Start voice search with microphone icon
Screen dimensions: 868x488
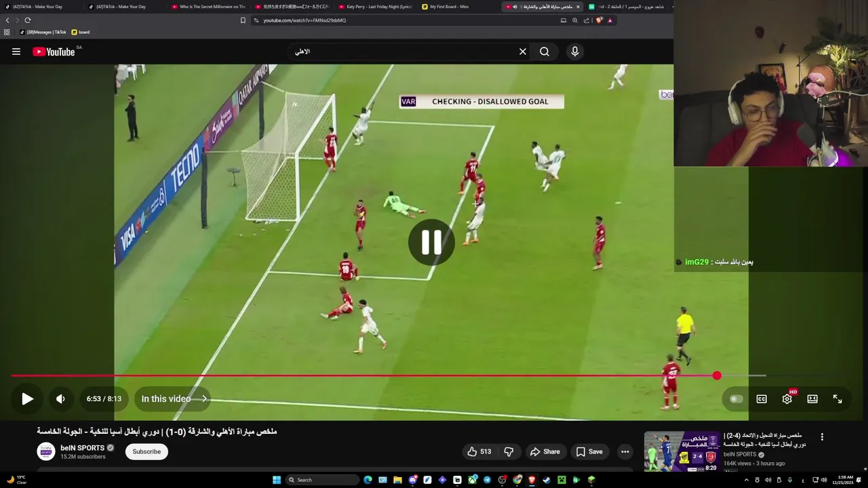tap(575, 52)
